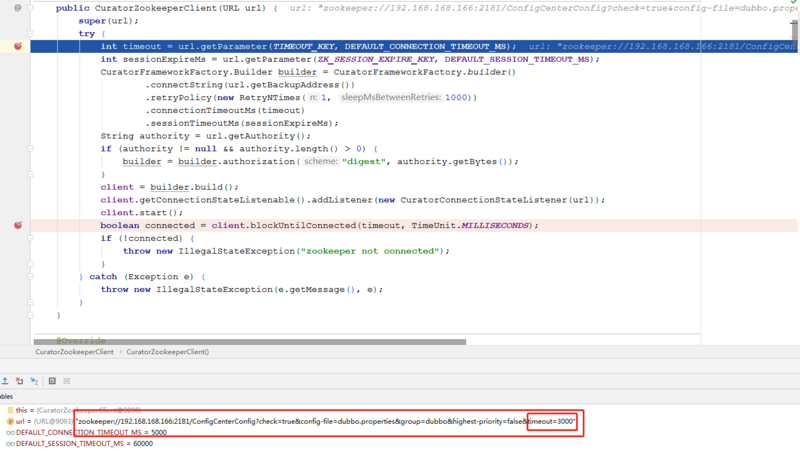Click DEFAULT_SESSION_TIMEOUT_MS constant in code line

pos(517,59)
